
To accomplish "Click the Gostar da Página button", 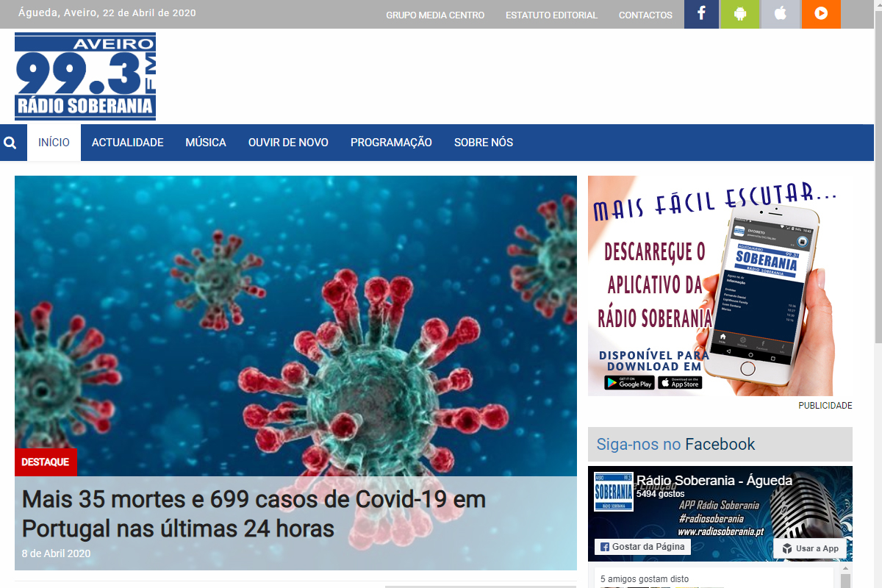I will 642,547.
